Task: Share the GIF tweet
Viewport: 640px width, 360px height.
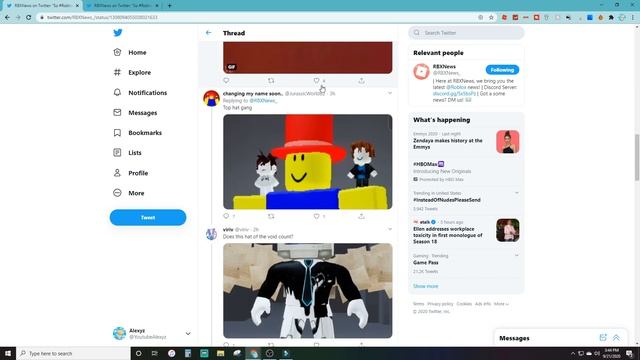Action: coord(361,81)
